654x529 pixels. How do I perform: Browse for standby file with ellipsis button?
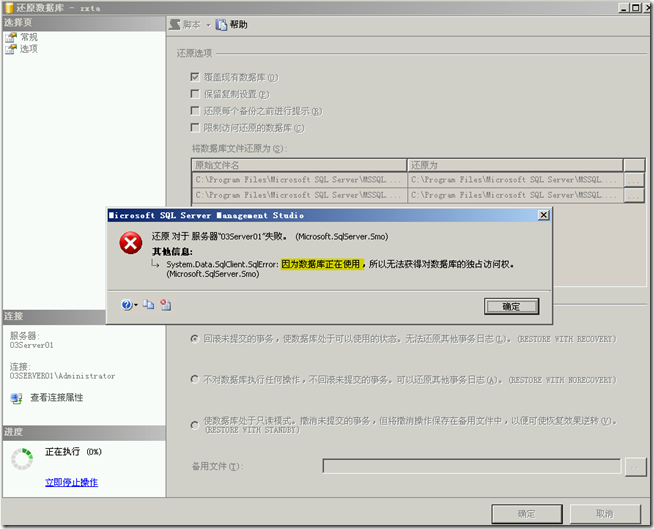click(634, 467)
